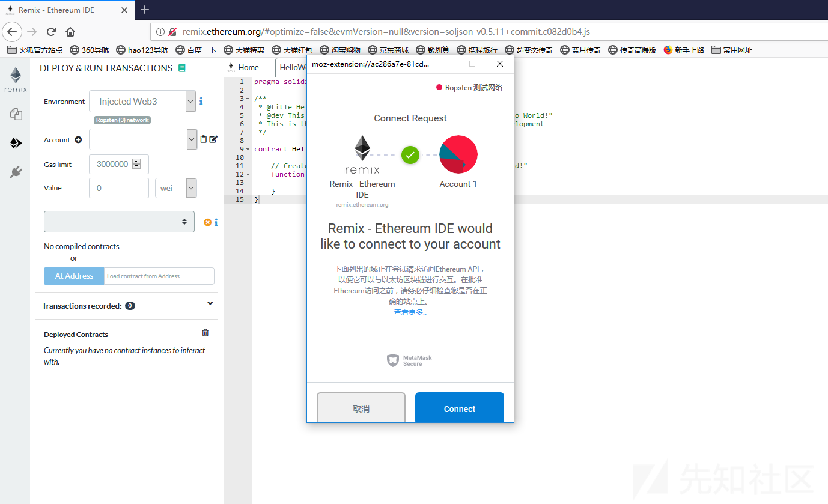Select the Home tab in editor
Image resolution: width=828 pixels, height=504 pixels.
249,67
